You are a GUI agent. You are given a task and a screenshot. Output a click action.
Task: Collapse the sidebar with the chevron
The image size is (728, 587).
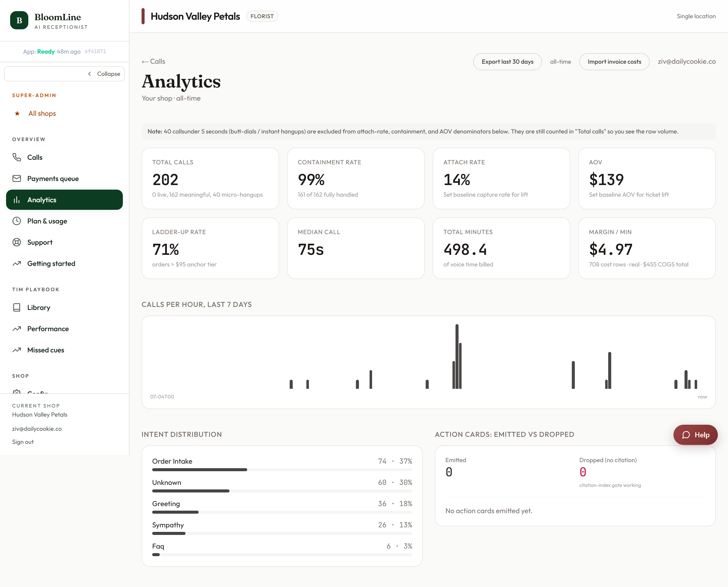tap(89, 74)
